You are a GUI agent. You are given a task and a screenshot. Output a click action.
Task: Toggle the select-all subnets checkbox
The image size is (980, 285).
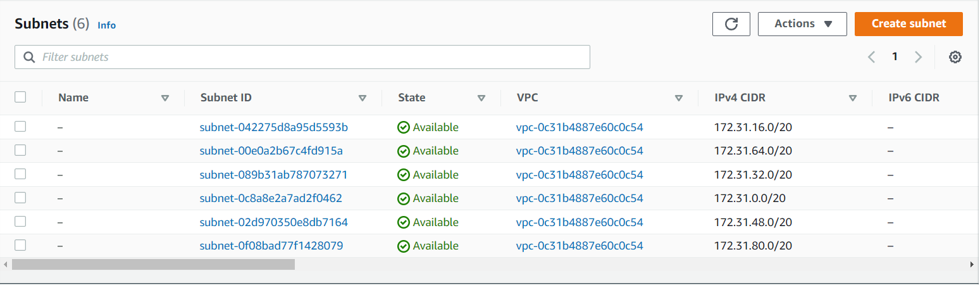tap(20, 97)
